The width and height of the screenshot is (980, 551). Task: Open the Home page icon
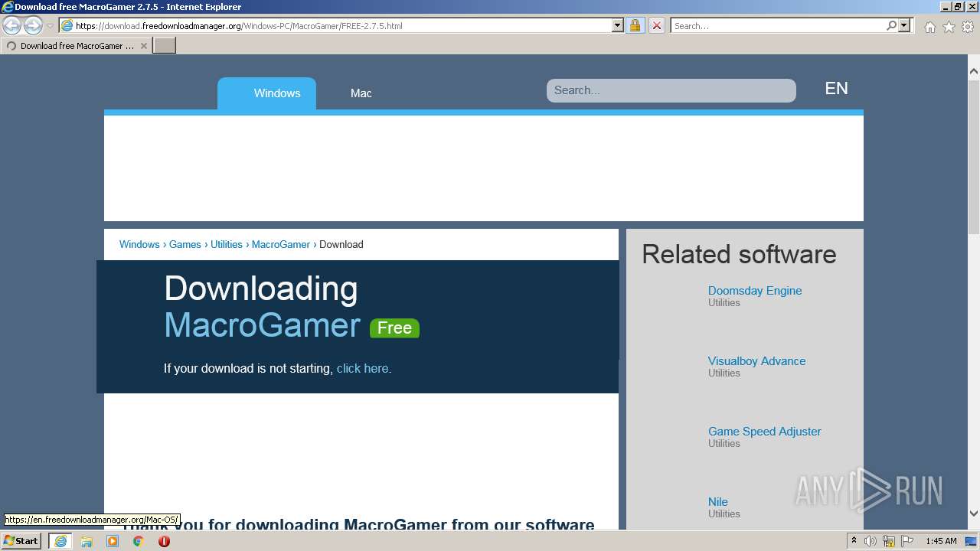[x=929, y=27]
